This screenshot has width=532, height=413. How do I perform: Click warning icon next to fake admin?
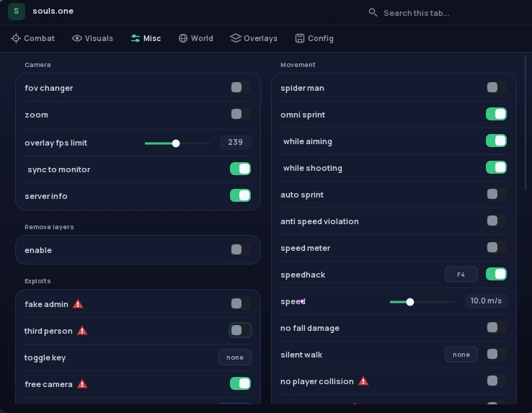pos(78,303)
